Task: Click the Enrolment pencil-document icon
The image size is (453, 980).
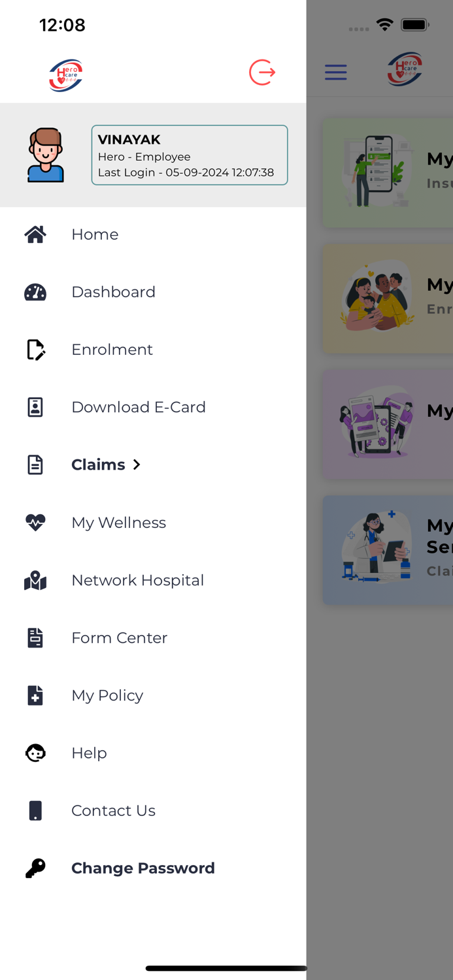Action: coord(35,350)
